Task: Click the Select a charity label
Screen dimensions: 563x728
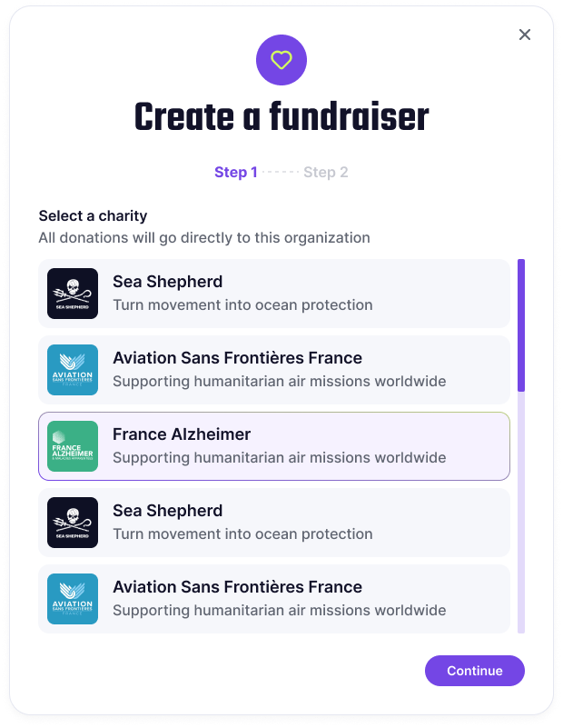Action: 93,216
